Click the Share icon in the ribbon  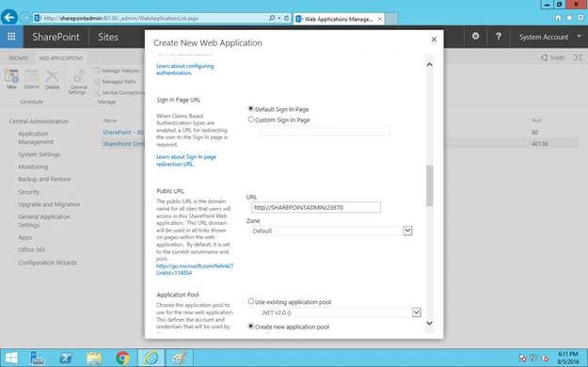coord(552,57)
